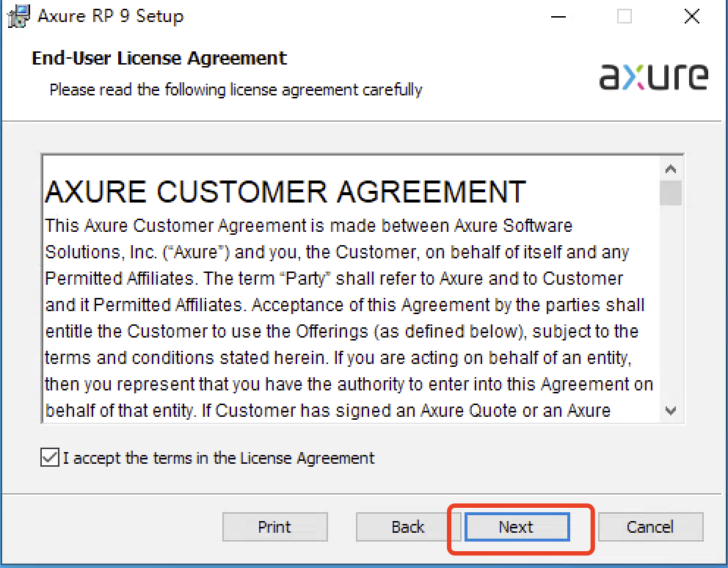
Task: Click the maximize button in the title bar
Action: tap(625, 16)
